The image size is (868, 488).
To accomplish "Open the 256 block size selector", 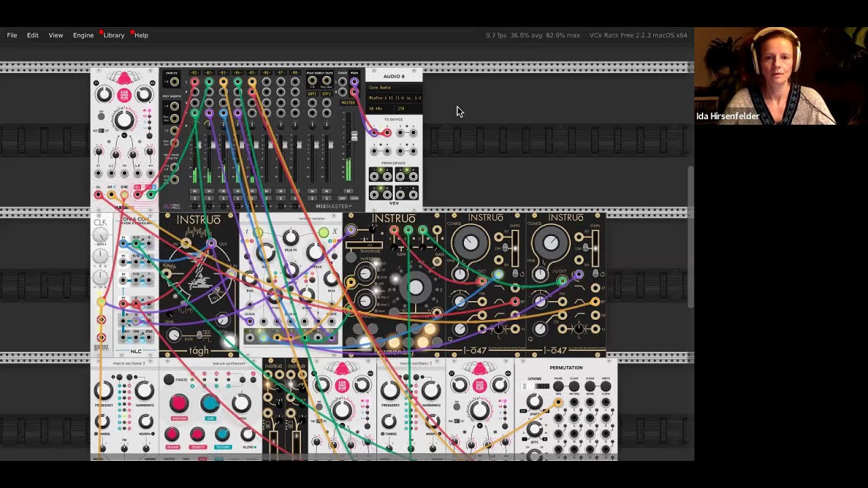I will pyautogui.click(x=408, y=108).
